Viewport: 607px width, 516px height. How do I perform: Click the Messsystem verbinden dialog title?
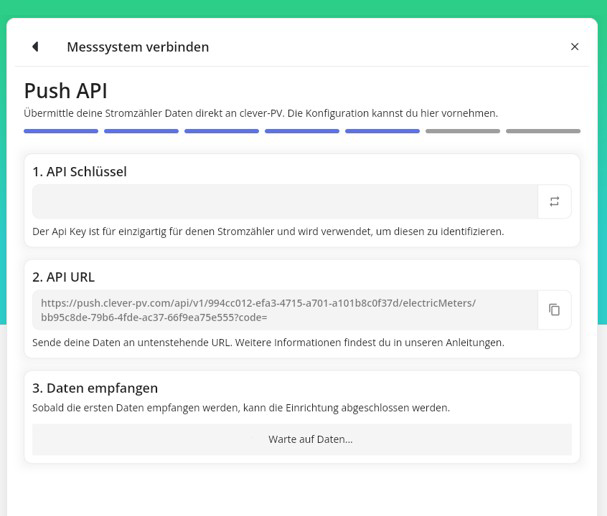138,47
